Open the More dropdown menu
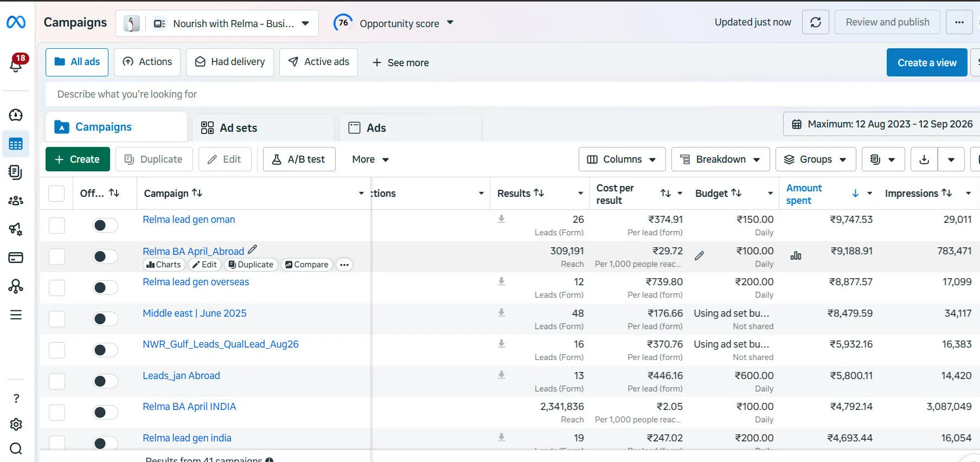980x462 pixels. tap(370, 159)
